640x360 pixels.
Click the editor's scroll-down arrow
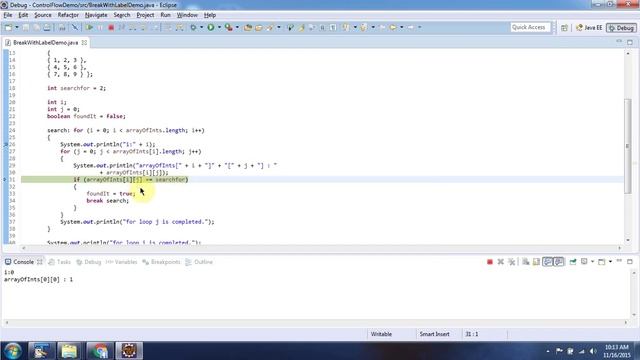coord(628,240)
